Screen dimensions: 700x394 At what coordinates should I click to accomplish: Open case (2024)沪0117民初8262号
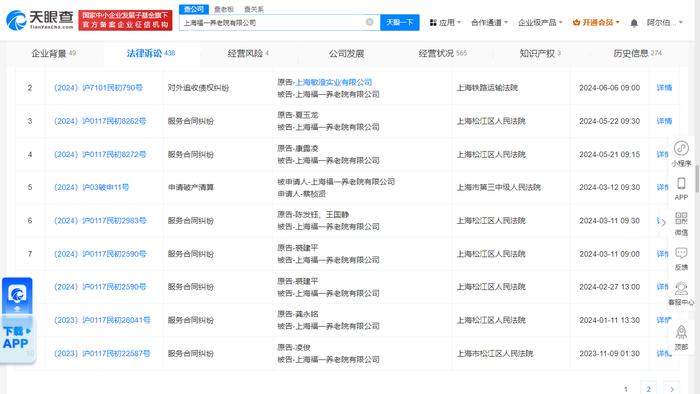[x=100, y=121]
